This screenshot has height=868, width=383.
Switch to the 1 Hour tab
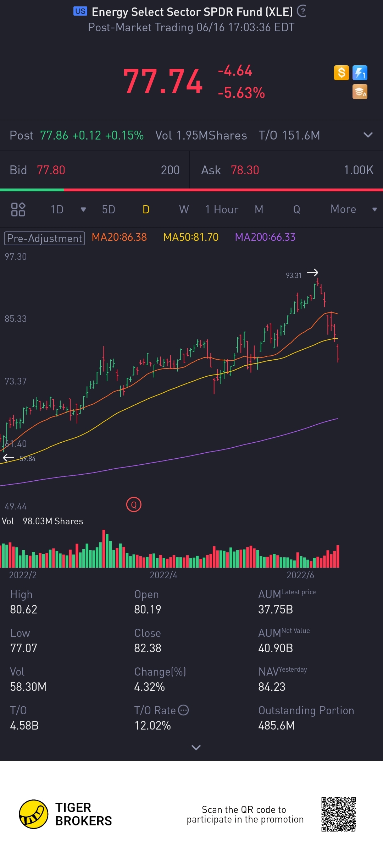point(222,209)
